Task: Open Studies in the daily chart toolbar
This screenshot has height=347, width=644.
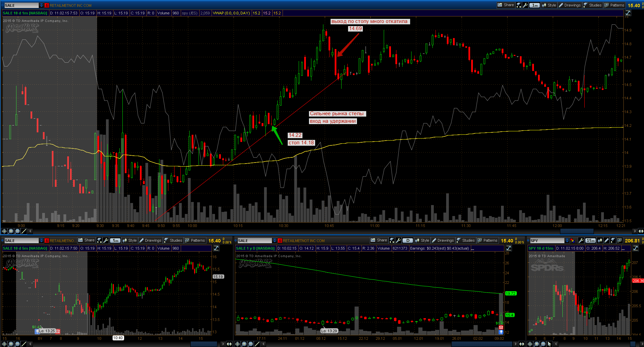Action: click(x=466, y=240)
